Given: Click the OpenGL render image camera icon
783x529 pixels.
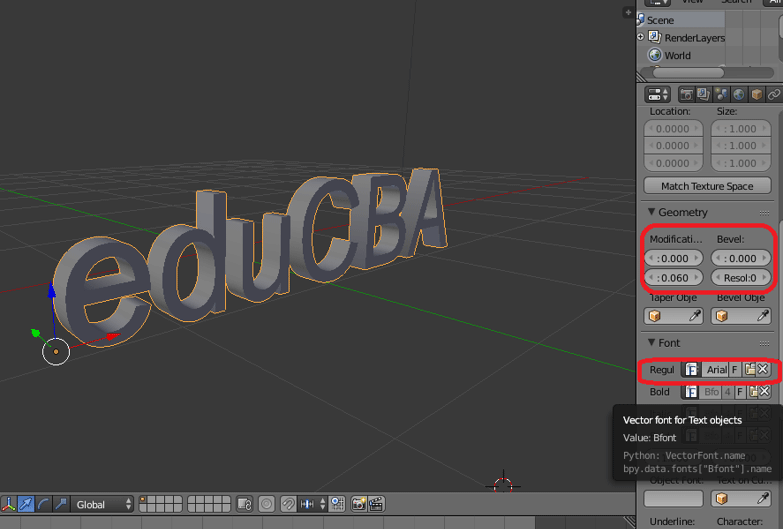Looking at the screenshot, I should [x=359, y=505].
